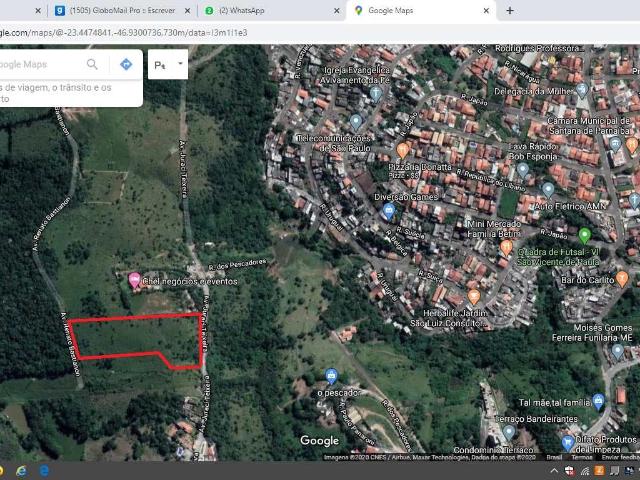Viewport: 640px width, 480px height.
Task: Close the Google Maps tab
Action: [486, 11]
